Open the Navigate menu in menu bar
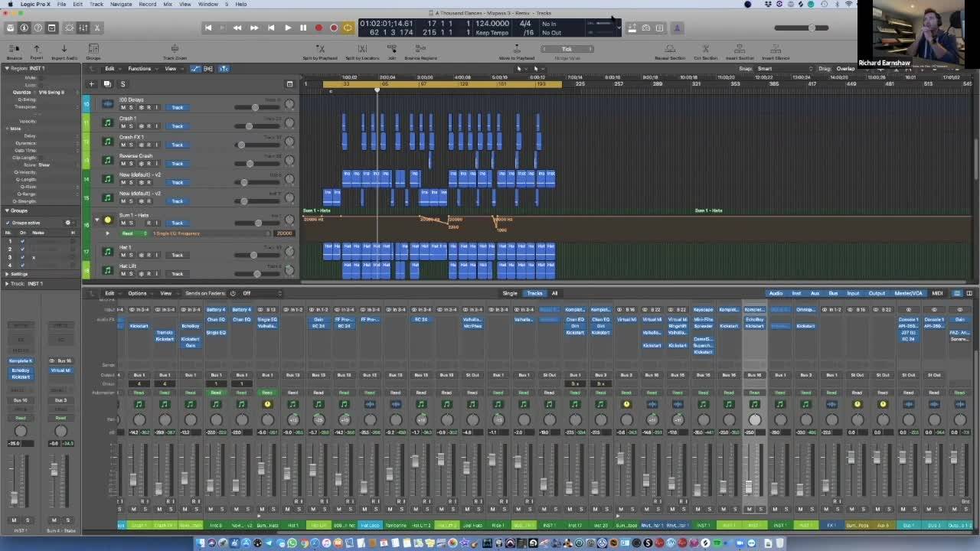The image size is (980, 551). click(x=120, y=4)
